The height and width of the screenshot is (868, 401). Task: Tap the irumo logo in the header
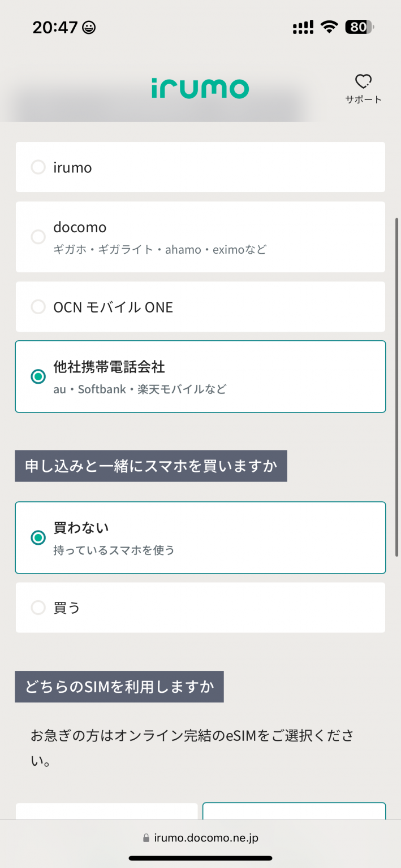tap(201, 88)
